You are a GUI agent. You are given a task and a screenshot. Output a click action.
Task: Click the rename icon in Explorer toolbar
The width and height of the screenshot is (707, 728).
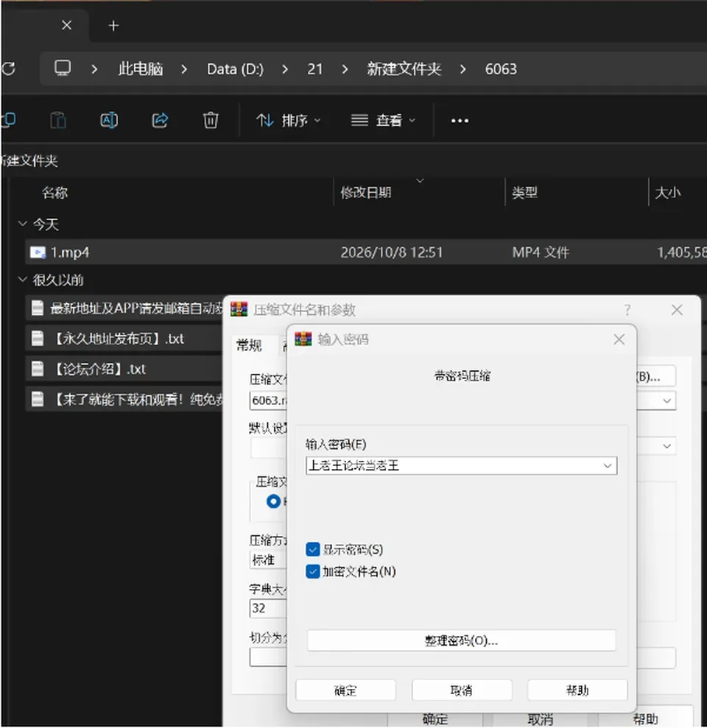point(109,120)
